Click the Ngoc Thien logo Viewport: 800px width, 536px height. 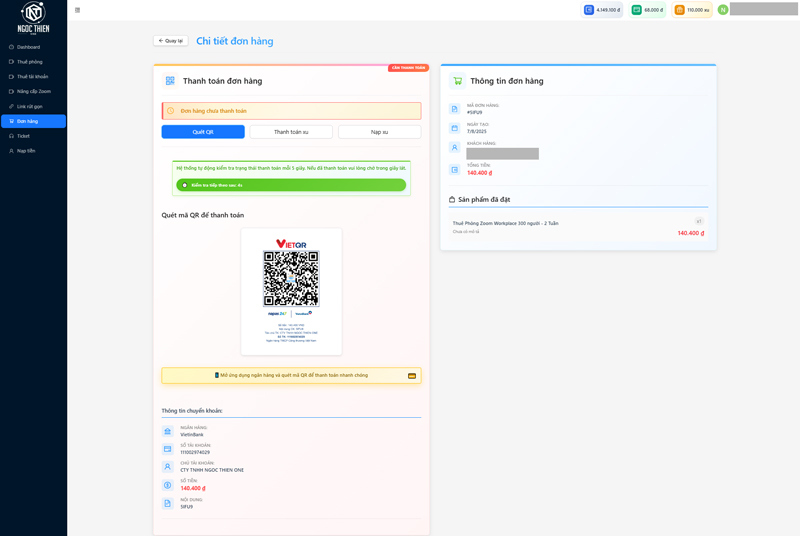click(34, 18)
